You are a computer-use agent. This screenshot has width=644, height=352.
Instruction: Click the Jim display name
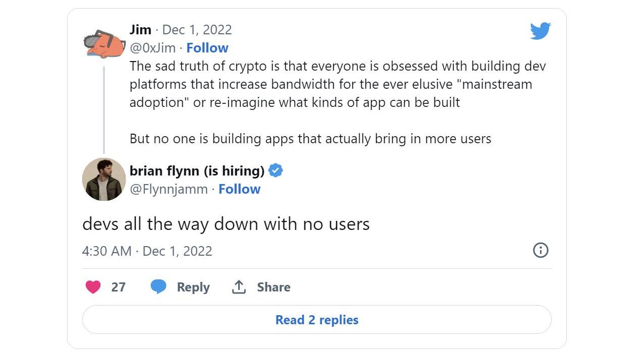click(140, 30)
